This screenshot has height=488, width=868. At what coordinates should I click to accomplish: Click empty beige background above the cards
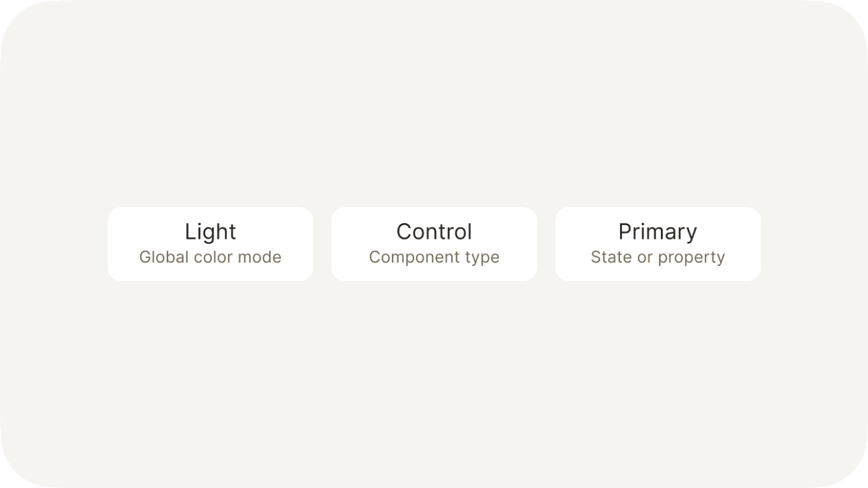click(434, 115)
